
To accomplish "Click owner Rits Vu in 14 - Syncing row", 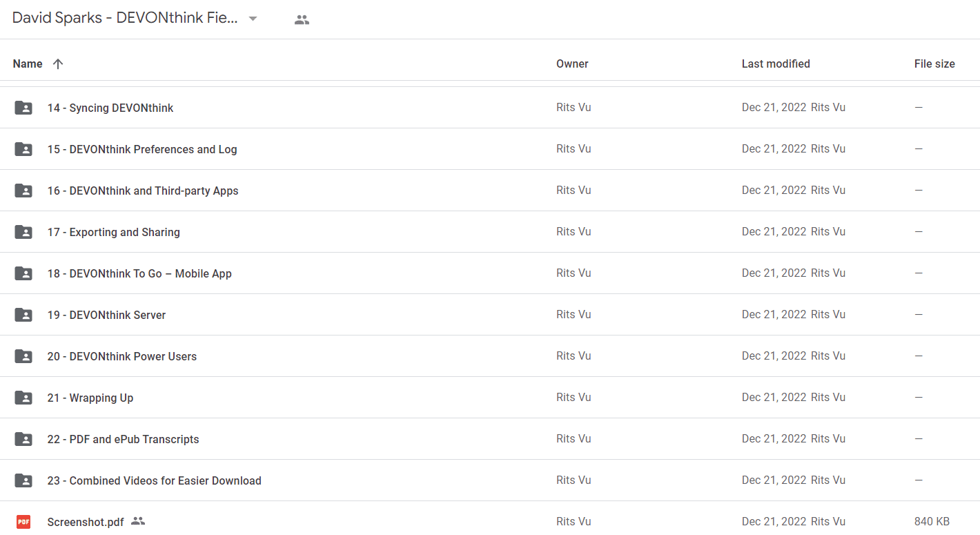I will (x=574, y=107).
